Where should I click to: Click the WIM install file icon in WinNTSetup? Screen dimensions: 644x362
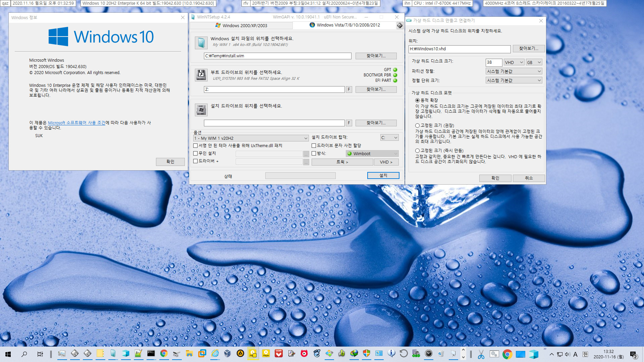[201, 43]
